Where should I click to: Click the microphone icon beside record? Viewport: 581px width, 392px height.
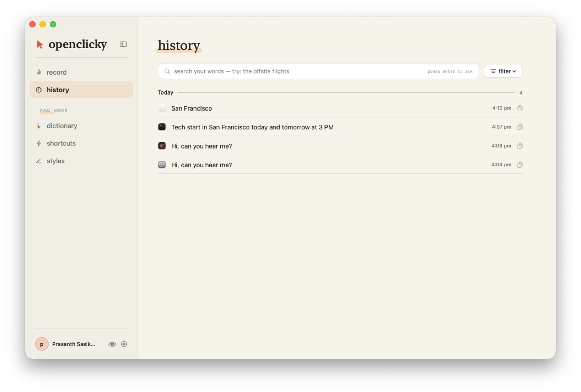(x=39, y=72)
